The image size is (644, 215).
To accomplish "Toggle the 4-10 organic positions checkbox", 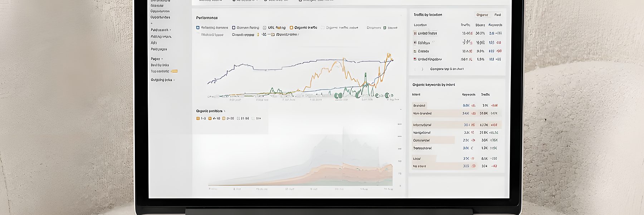I will coord(210,118).
